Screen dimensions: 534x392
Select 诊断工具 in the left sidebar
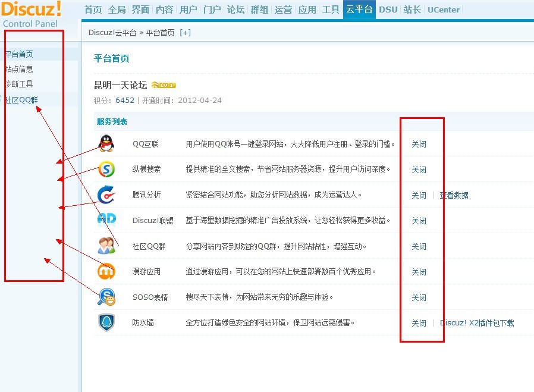coord(19,84)
